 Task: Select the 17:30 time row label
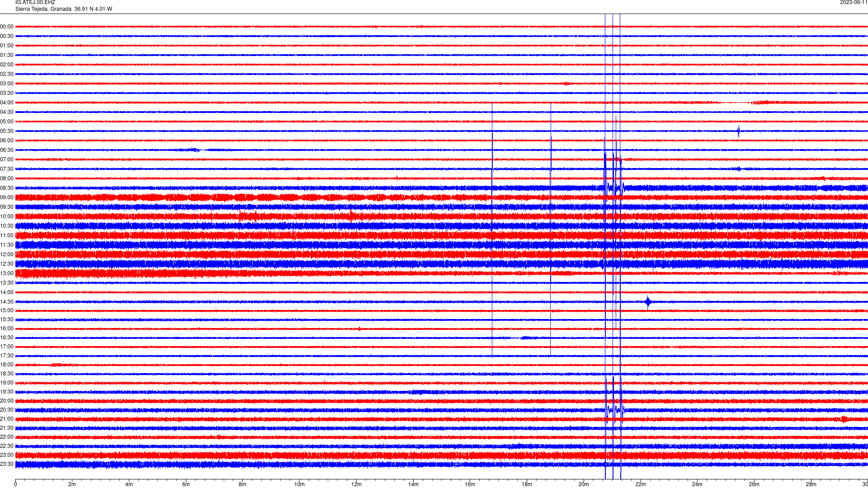(7, 356)
